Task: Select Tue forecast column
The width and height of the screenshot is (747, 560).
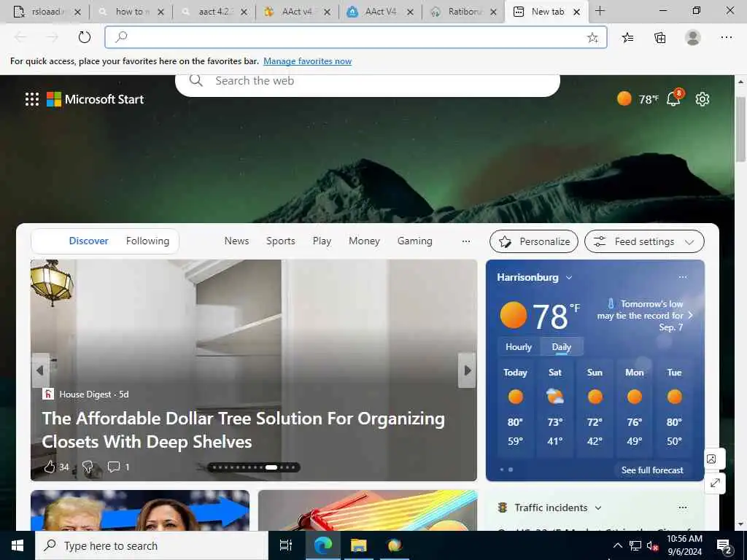Action: (x=674, y=407)
